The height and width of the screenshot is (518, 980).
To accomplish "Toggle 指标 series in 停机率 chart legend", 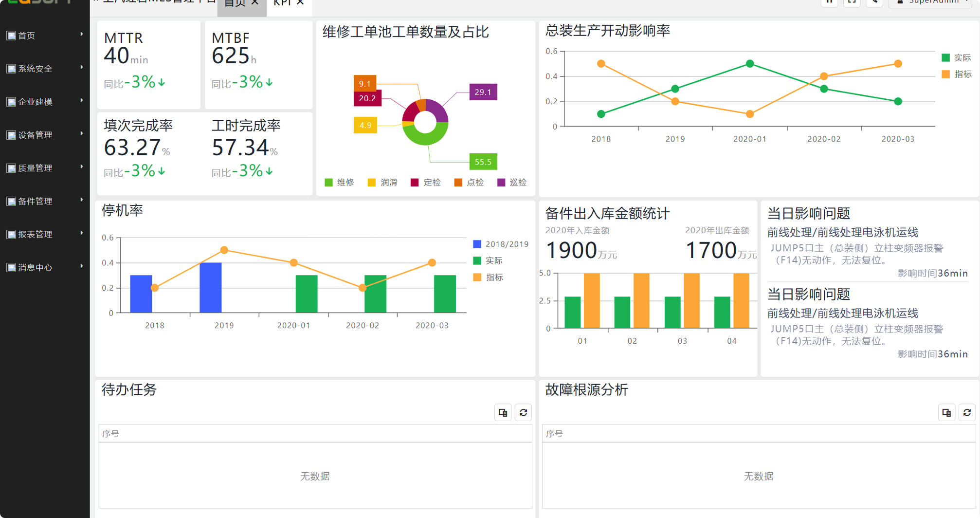I will pos(488,277).
